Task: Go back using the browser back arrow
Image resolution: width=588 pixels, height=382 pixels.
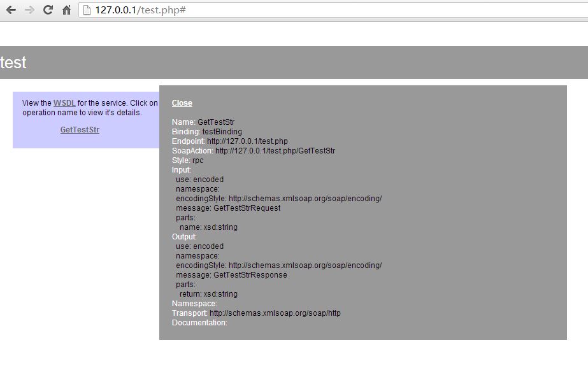Action: (11, 10)
